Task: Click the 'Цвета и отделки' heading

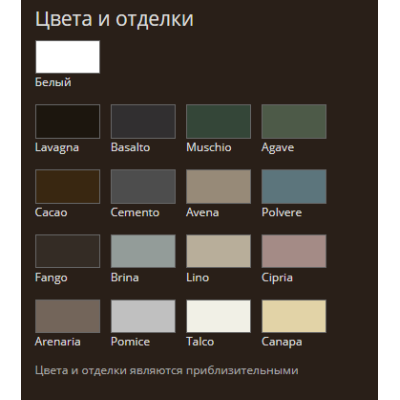Action: pyautogui.click(x=114, y=19)
